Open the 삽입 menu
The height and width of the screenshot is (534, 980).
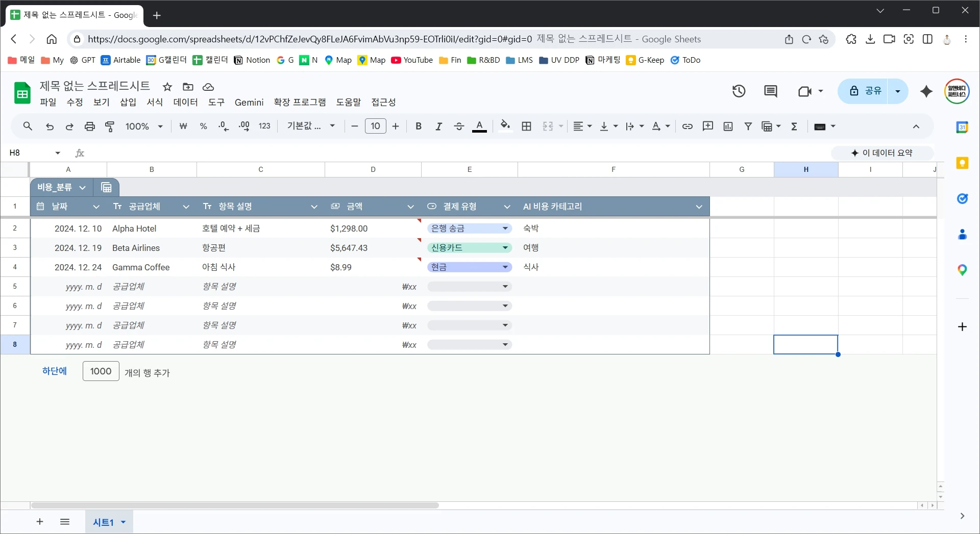coord(128,102)
